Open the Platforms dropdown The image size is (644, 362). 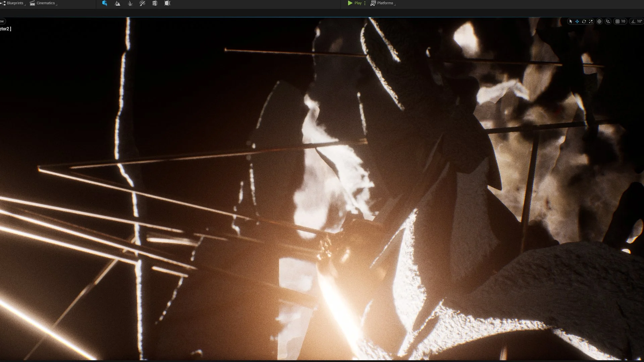click(x=383, y=3)
